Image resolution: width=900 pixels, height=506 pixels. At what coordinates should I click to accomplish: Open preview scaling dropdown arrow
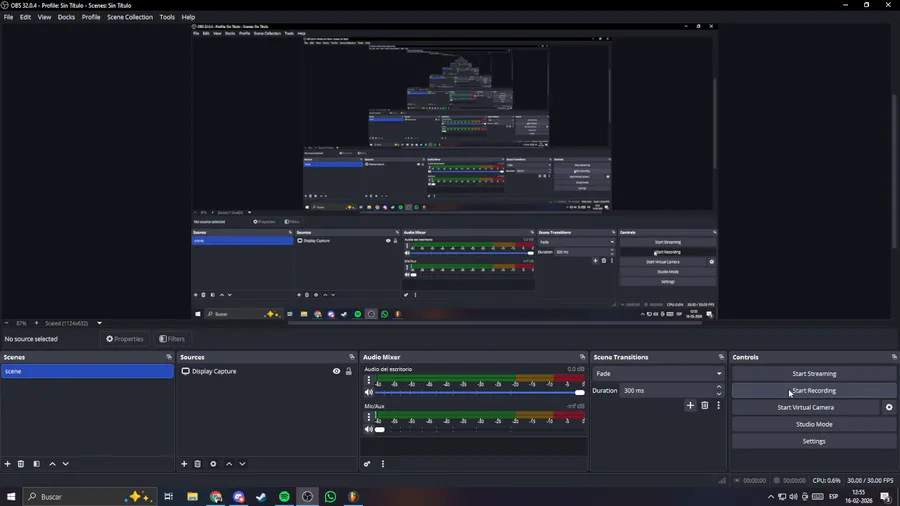click(x=99, y=323)
